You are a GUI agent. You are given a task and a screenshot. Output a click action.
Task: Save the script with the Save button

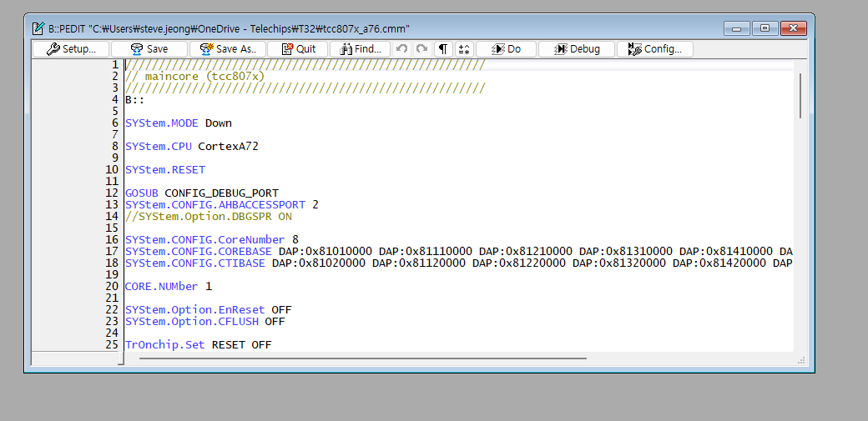point(149,49)
